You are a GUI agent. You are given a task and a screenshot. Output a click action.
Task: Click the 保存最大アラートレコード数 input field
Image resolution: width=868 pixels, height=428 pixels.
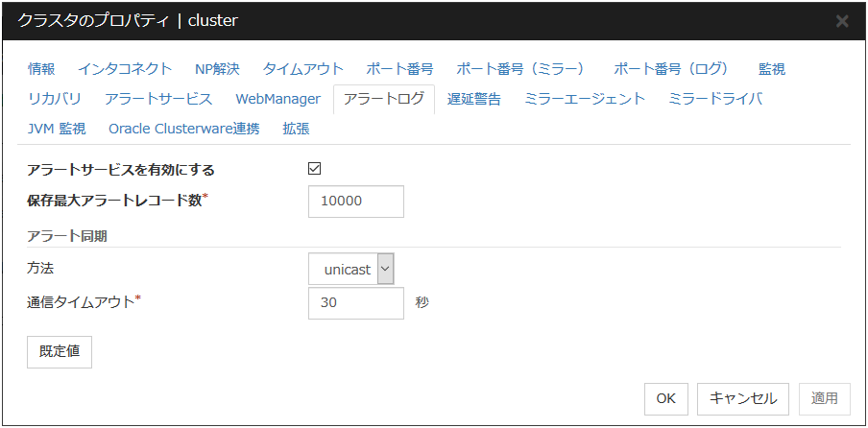pyautogui.click(x=356, y=202)
